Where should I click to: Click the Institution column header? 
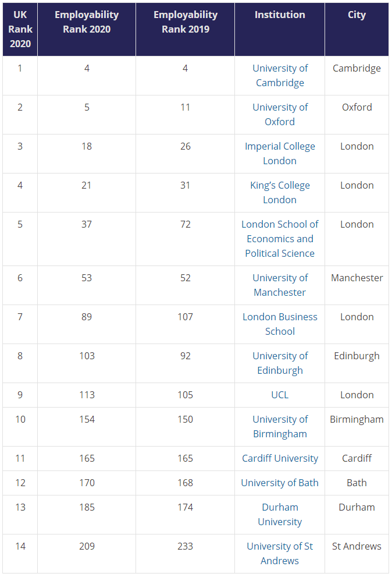pyautogui.click(x=280, y=15)
